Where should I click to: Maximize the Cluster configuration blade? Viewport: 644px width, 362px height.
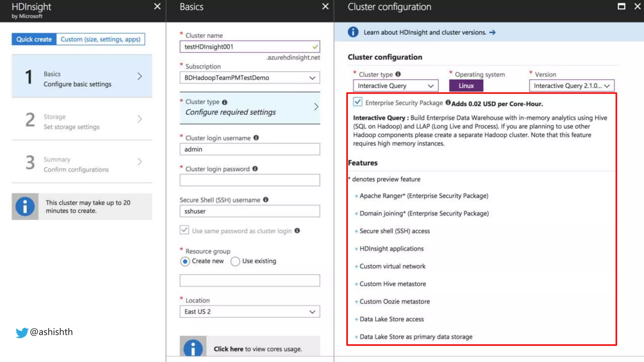(621, 7)
